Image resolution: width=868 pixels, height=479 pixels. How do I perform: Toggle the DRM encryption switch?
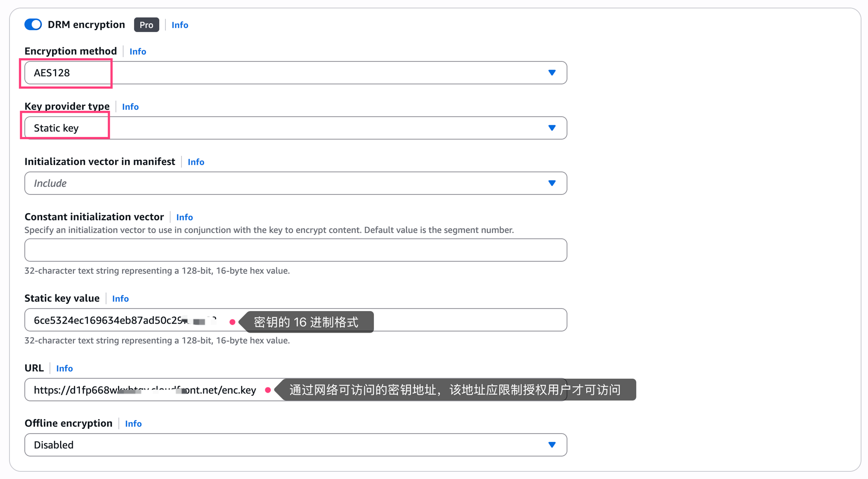[x=33, y=25]
